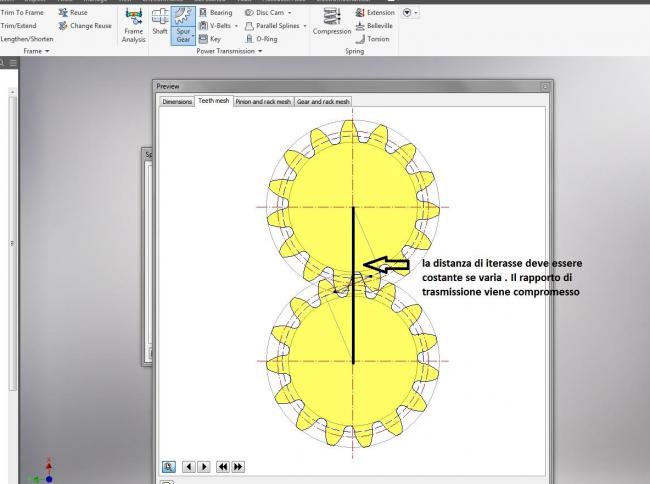Select the Belleville spring tool
The image size is (650, 484).
tap(373, 26)
